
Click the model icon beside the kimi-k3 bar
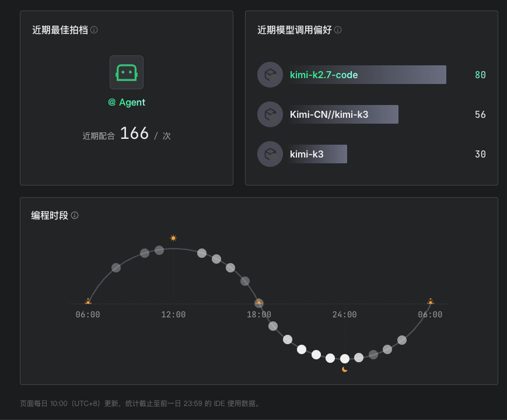pyautogui.click(x=270, y=154)
